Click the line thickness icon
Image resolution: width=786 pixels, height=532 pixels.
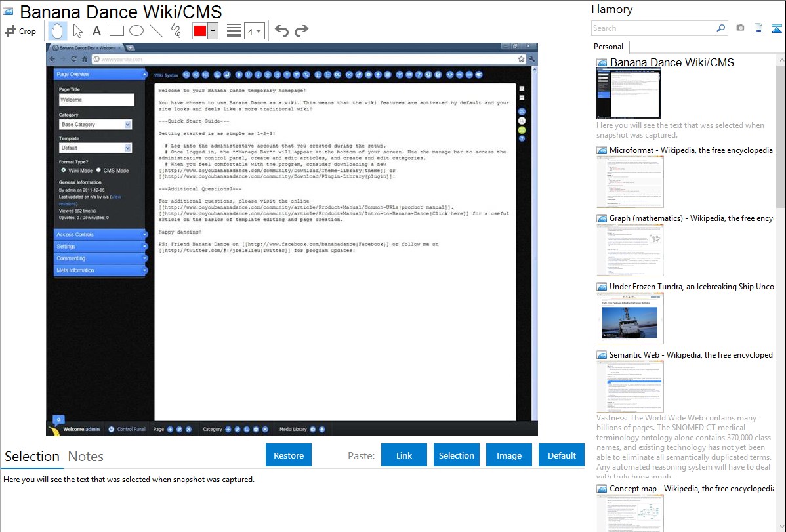click(x=234, y=31)
